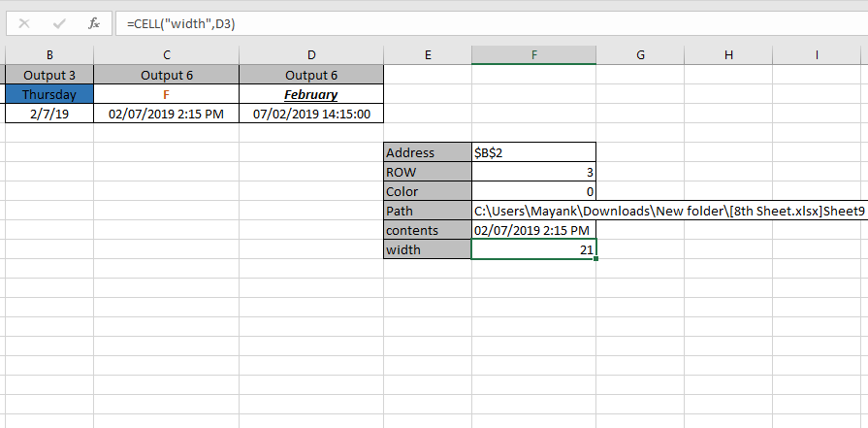Select column H header
This screenshot has height=428, width=868.
[x=728, y=54]
